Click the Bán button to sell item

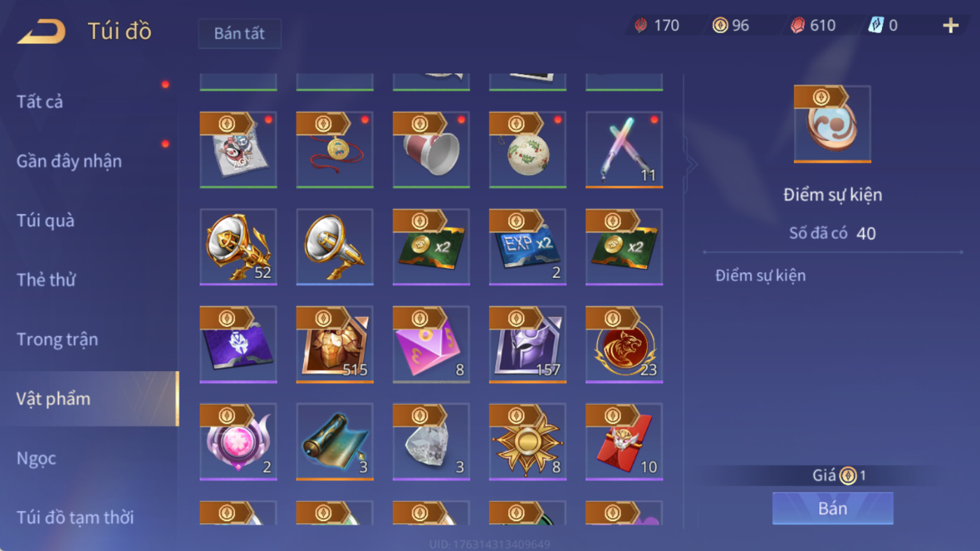[832, 508]
